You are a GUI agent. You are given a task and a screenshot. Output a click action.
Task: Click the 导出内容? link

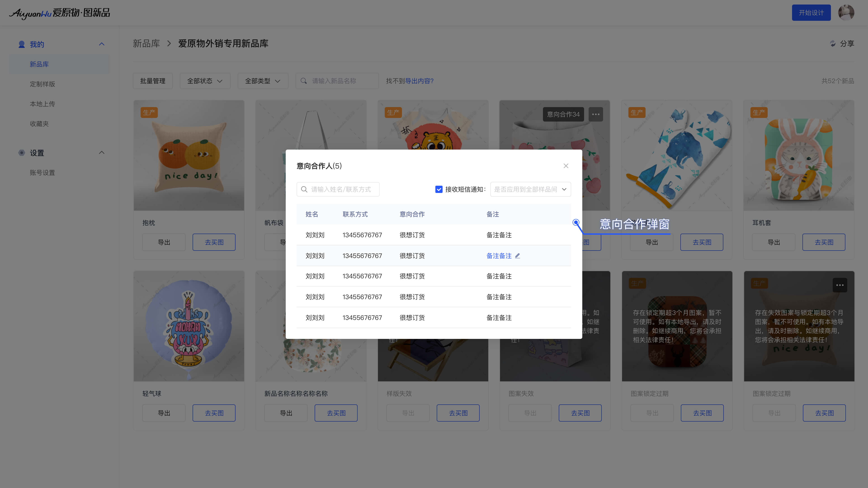point(419,81)
